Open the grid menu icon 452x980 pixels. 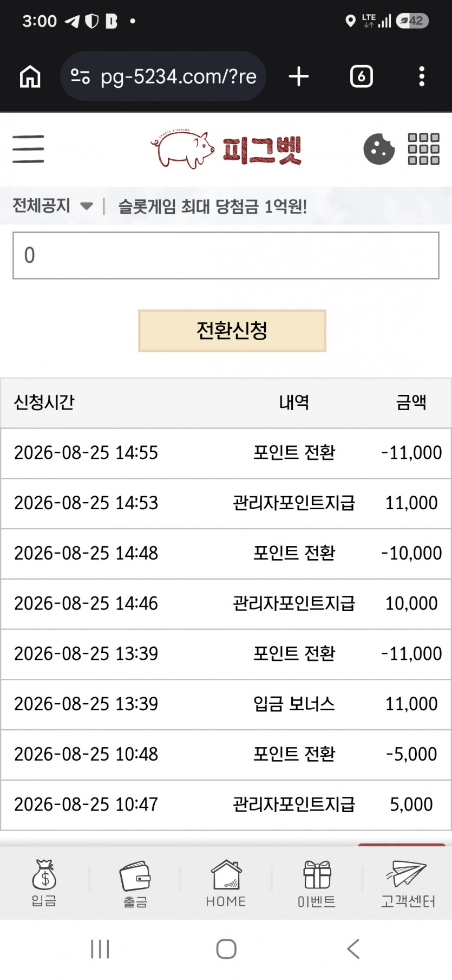423,149
